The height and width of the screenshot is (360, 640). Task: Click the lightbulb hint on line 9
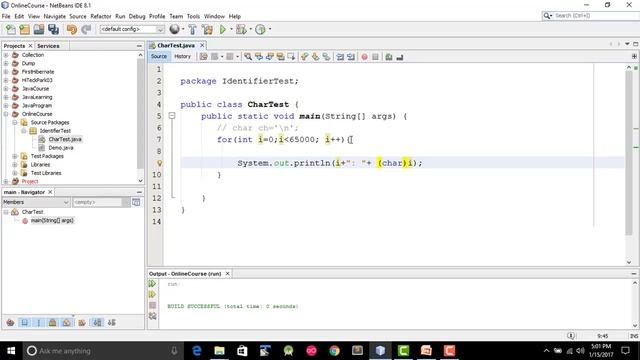(x=160, y=163)
